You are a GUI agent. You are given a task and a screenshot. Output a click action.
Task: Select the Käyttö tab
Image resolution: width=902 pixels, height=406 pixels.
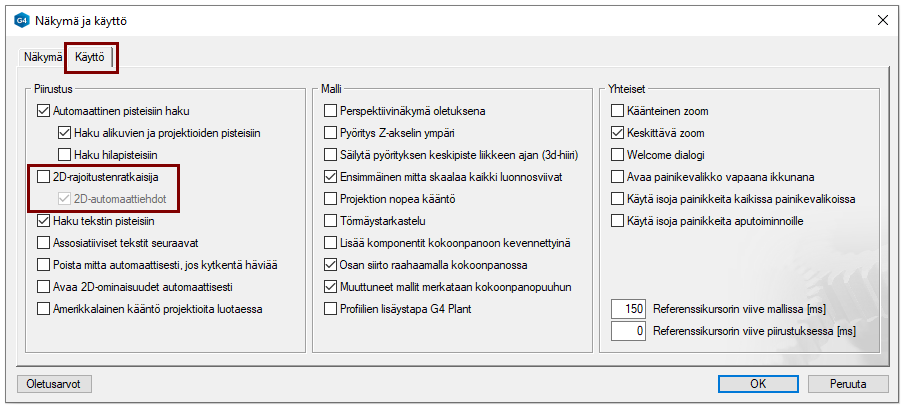point(90,58)
